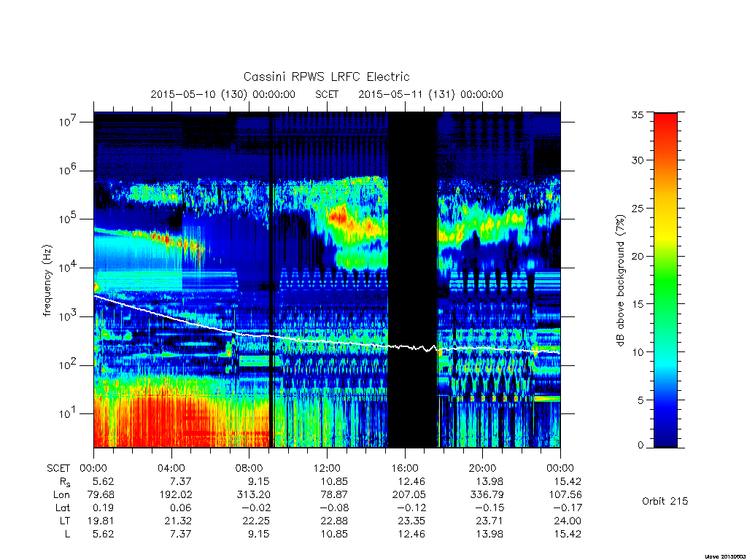Click the 'LT' row label

pyautogui.click(x=65, y=521)
